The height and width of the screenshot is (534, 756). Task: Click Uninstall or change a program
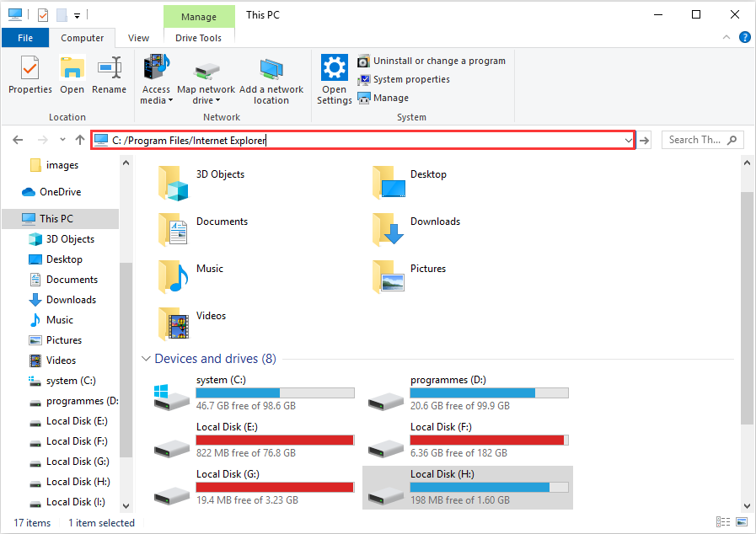click(x=432, y=61)
